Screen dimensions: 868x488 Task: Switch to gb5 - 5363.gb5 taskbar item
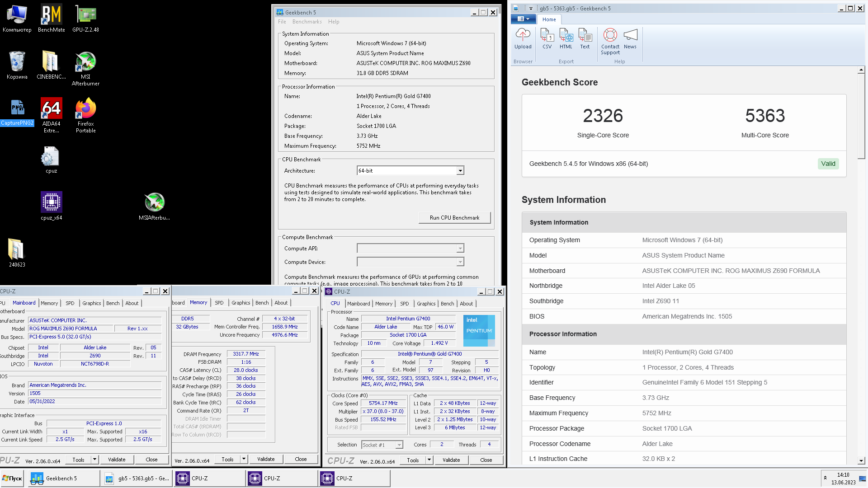(x=137, y=479)
